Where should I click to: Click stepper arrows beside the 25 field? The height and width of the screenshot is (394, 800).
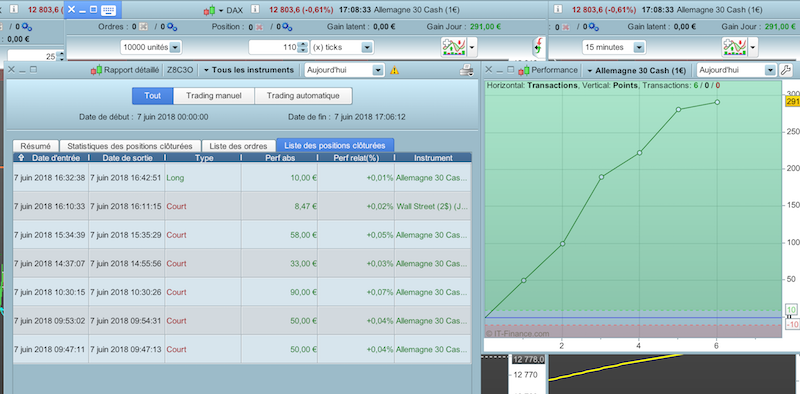(x=61, y=56)
